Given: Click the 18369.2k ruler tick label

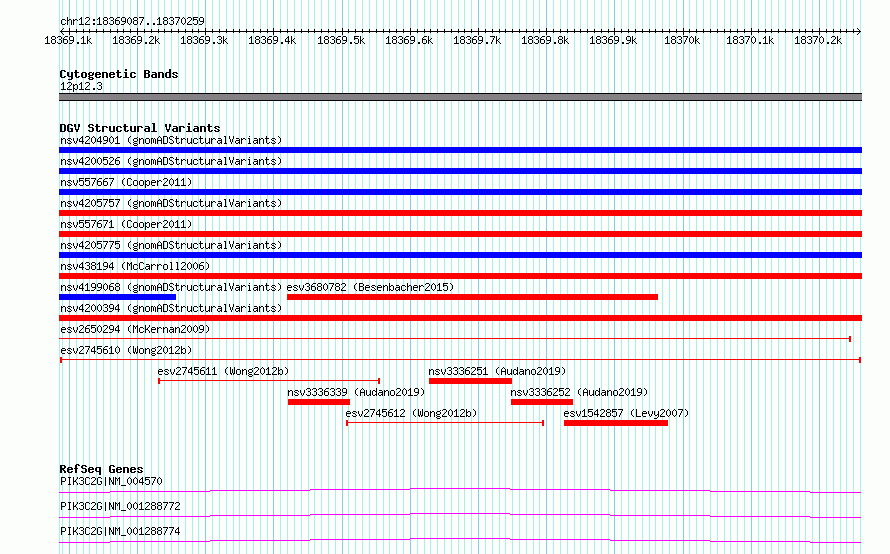Looking at the screenshot, I should (136, 41).
